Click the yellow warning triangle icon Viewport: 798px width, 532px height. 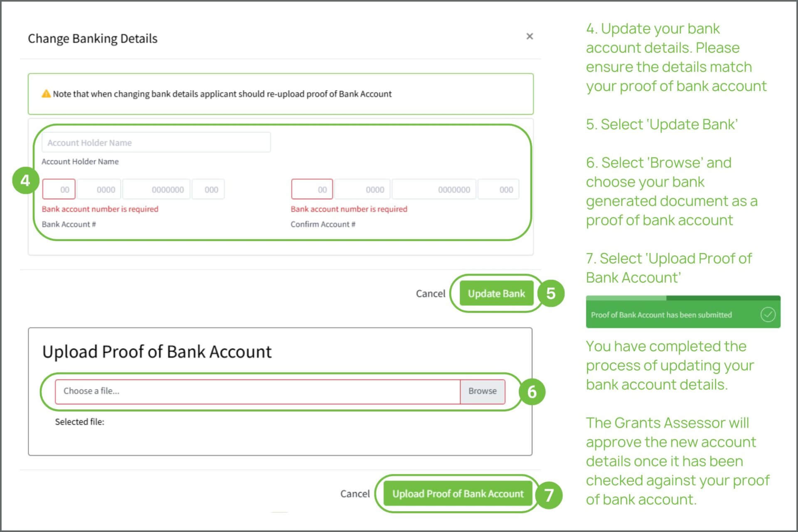pyautogui.click(x=46, y=94)
